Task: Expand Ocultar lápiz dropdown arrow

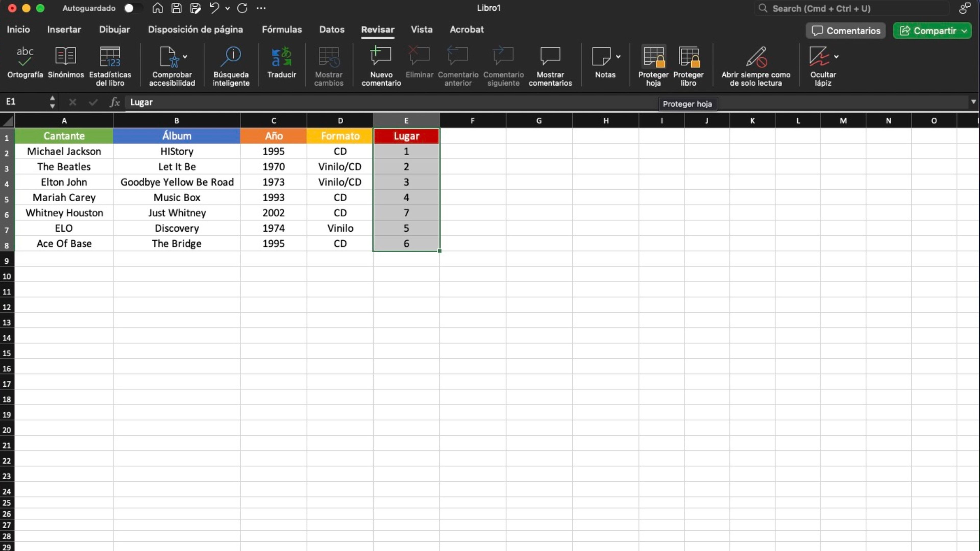Action: pyautogui.click(x=836, y=57)
